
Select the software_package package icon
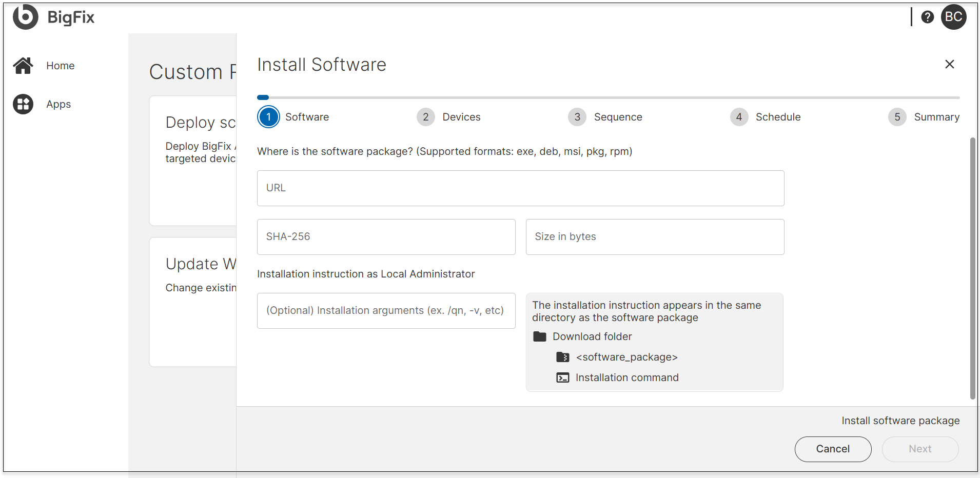(x=563, y=357)
